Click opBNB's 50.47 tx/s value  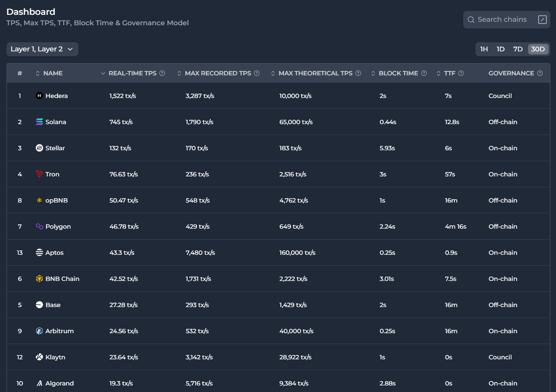coord(124,200)
